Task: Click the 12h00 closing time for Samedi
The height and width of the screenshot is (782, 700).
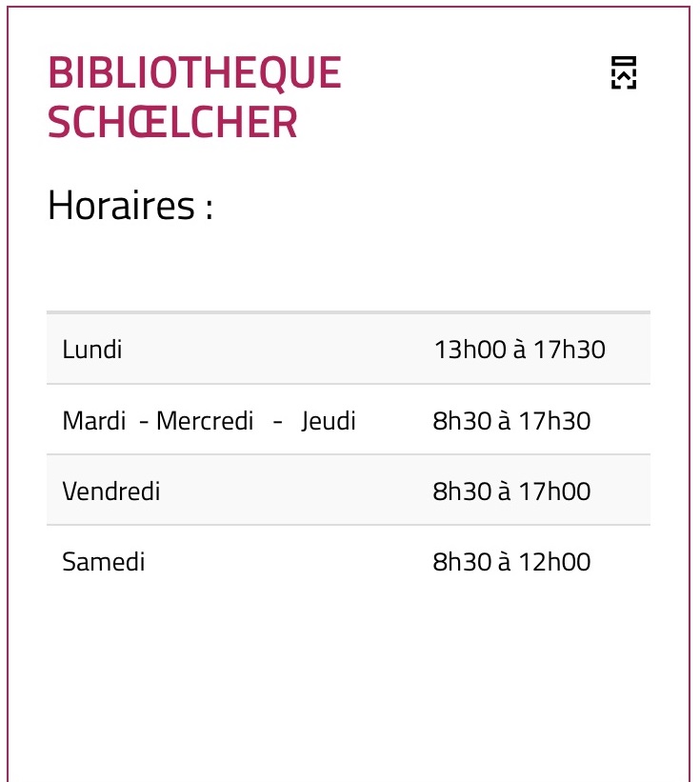Action: point(554,562)
